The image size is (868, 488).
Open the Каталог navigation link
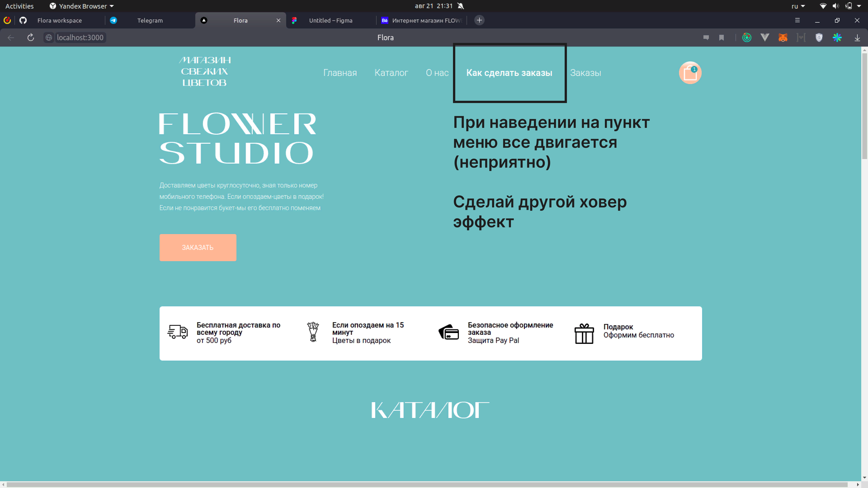click(391, 73)
